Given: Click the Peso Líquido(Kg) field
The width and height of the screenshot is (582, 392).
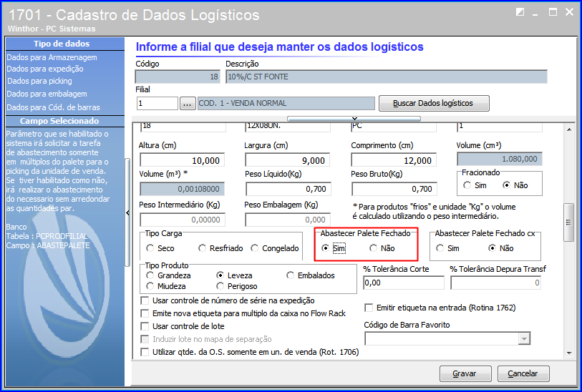Looking at the screenshot, I should [x=288, y=189].
